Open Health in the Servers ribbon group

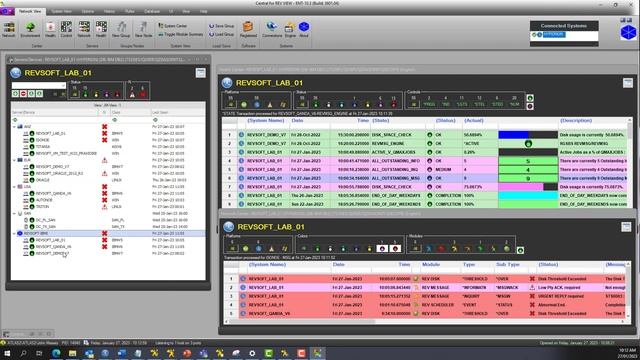pos(101,29)
